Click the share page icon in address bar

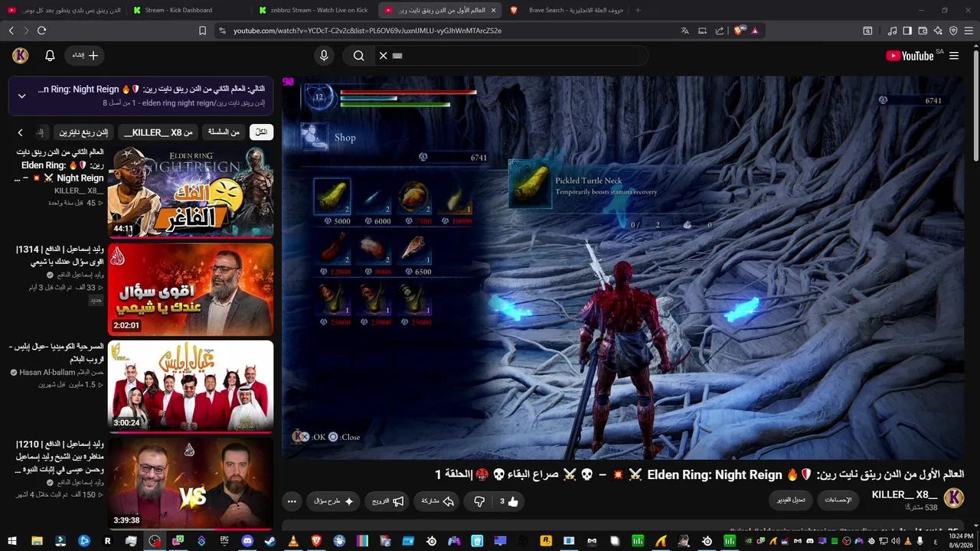tap(720, 31)
